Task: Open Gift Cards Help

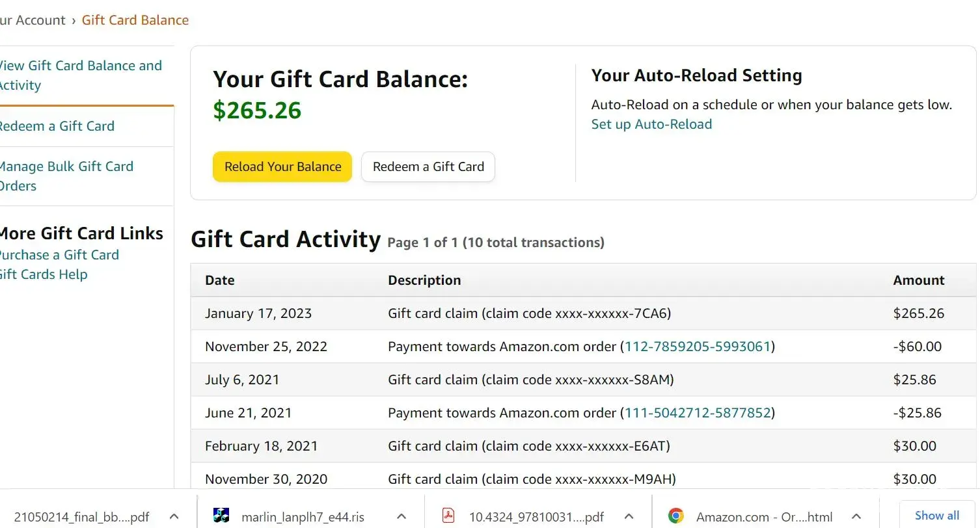Action: click(x=44, y=274)
